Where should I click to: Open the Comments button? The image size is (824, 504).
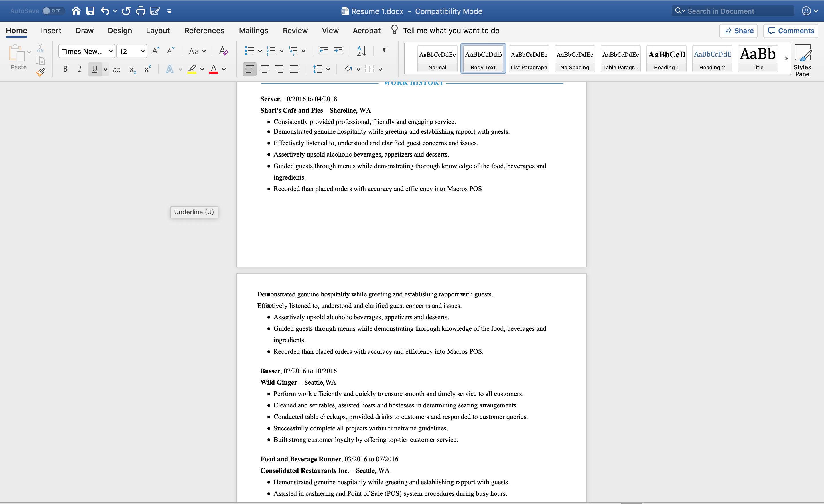791,31
